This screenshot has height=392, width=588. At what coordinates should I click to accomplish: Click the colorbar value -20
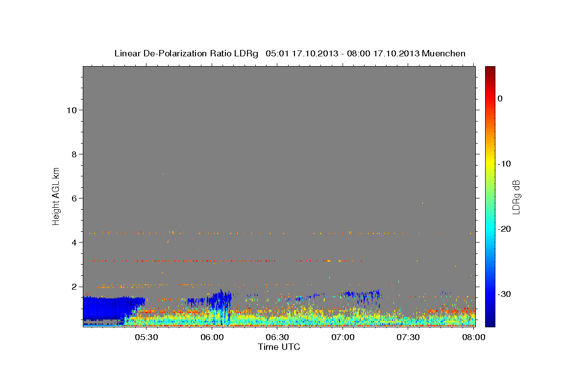pyautogui.click(x=505, y=229)
